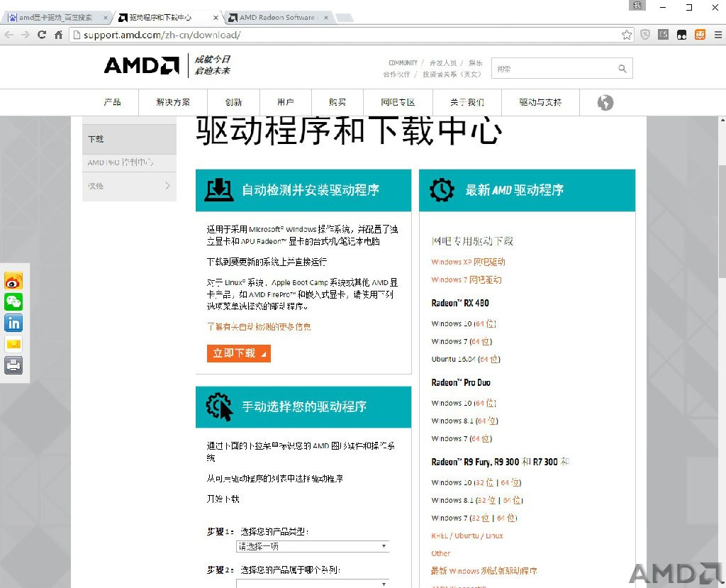Click the browser forward arrow
Image resolution: width=726 pixels, height=588 pixels.
point(26,35)
